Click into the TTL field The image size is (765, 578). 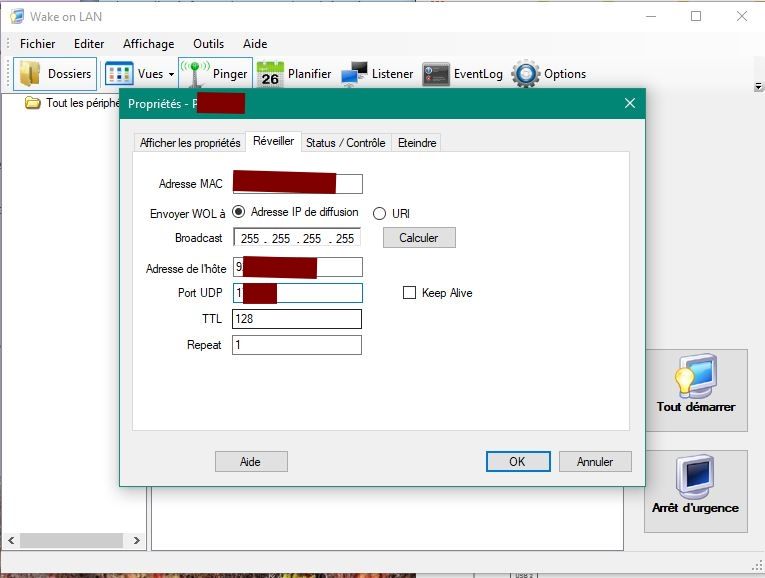(296, 319)
